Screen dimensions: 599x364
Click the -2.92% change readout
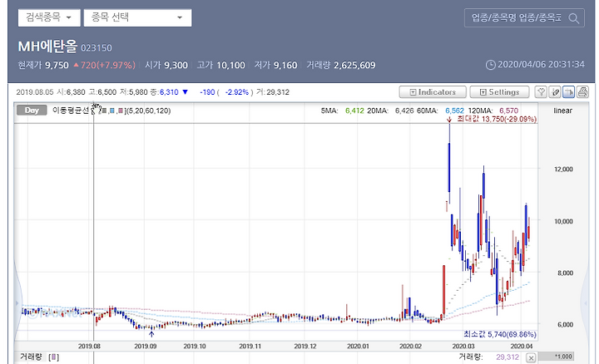click(x=237, y=92)
